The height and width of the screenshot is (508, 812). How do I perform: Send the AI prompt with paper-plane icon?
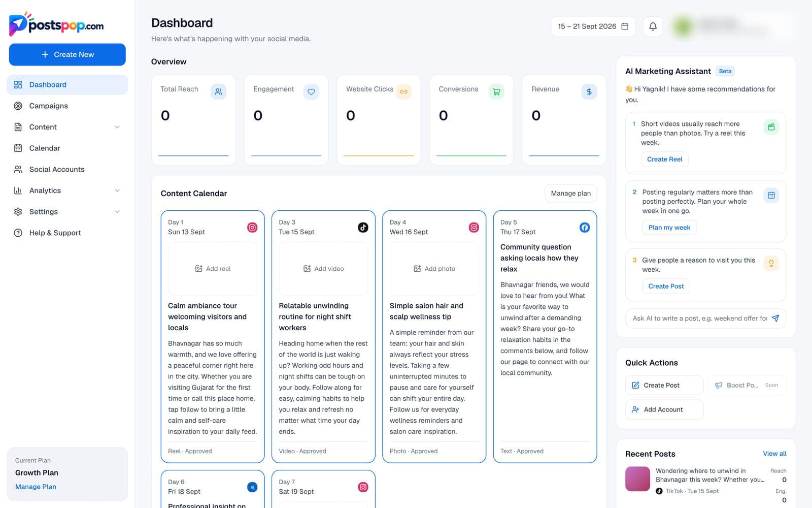coord(775,318)
